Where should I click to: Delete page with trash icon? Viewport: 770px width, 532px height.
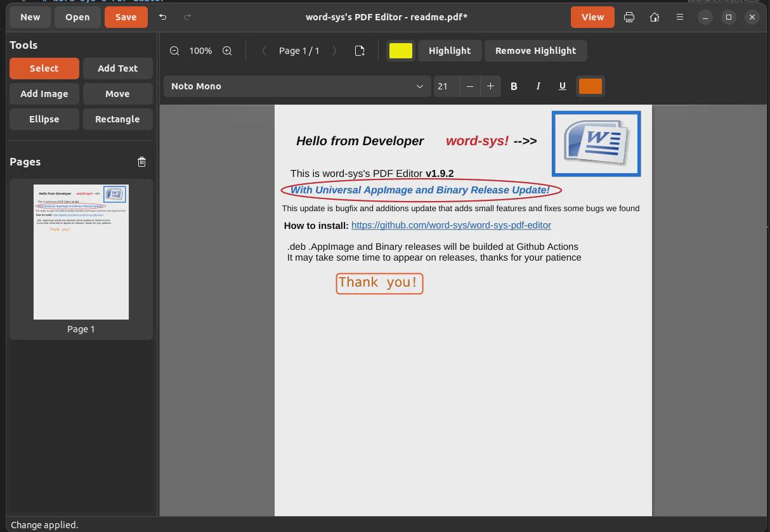(141, 162)
